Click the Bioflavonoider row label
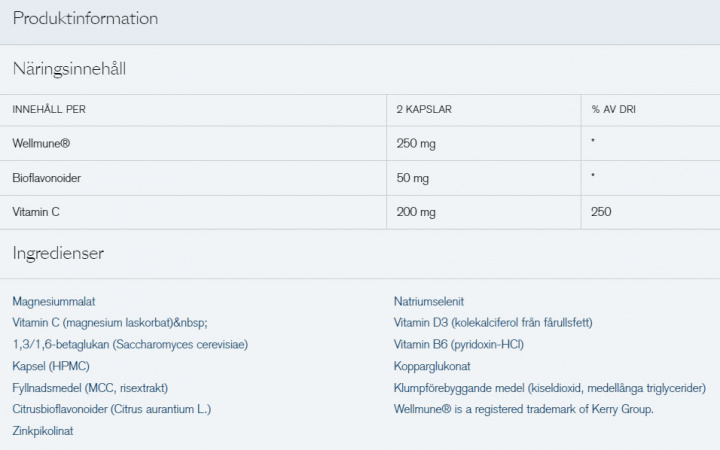Image resolution: width=720 pixels, height=450 pixels. tap(46, 178)
